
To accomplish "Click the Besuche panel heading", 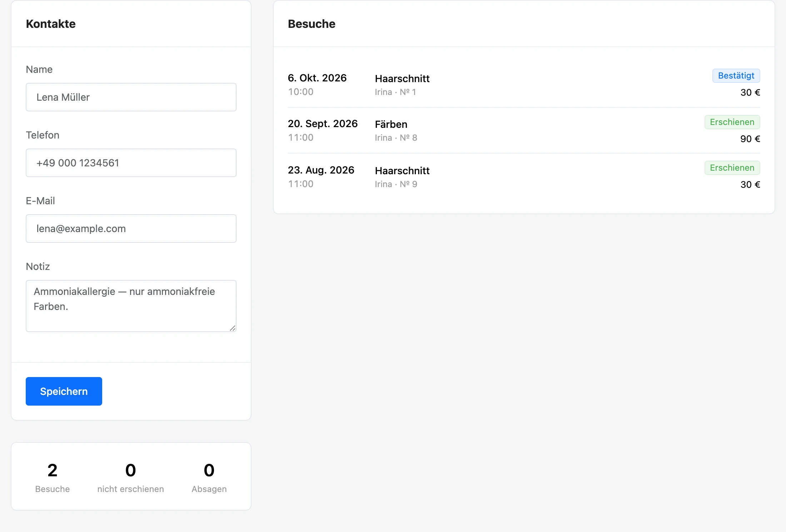I will tap(312, 24).
